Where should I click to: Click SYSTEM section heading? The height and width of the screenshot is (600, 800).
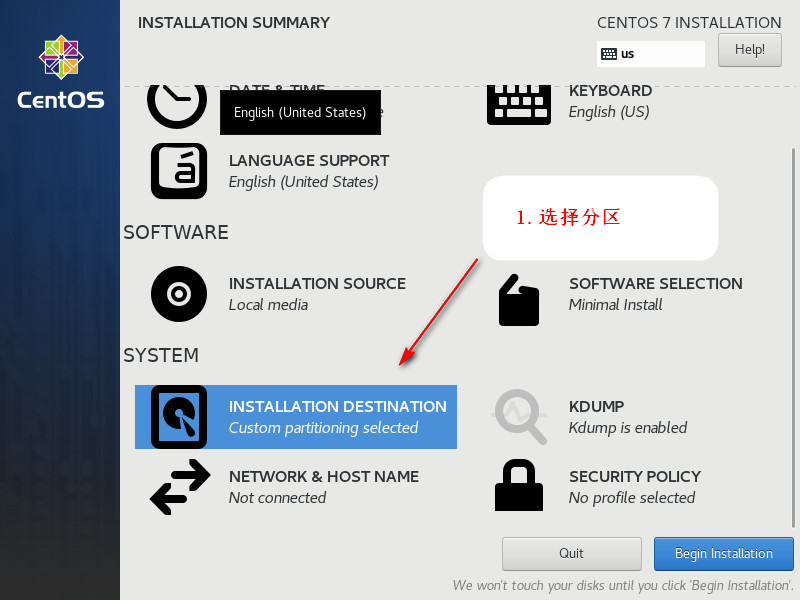161,356
